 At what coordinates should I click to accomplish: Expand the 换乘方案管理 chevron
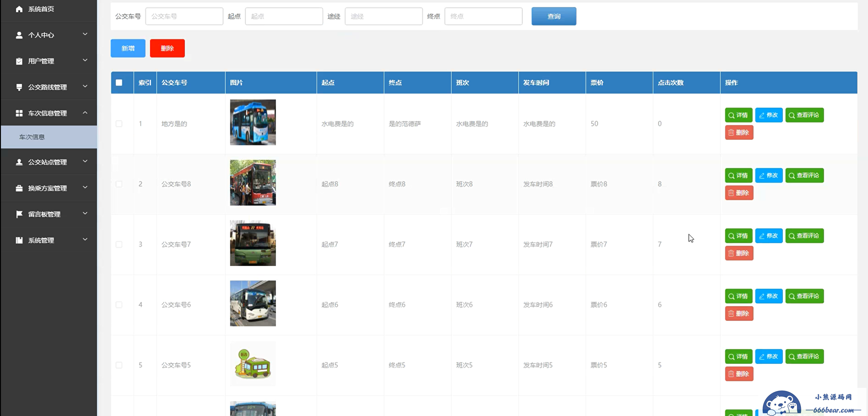pos(85,187)
